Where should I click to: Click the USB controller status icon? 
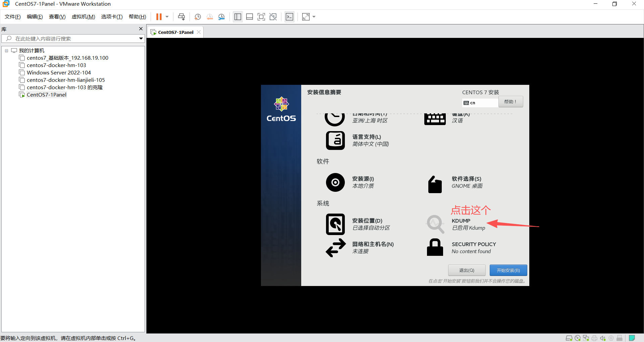[620, 338]
